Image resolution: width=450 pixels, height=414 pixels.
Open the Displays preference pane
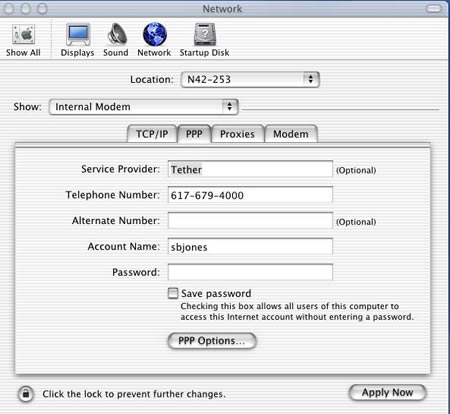tap(78, 40)
